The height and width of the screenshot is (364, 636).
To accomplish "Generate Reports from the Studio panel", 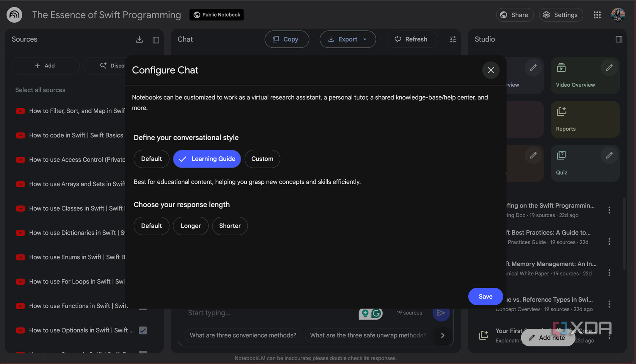I will (x=585, y=119).
